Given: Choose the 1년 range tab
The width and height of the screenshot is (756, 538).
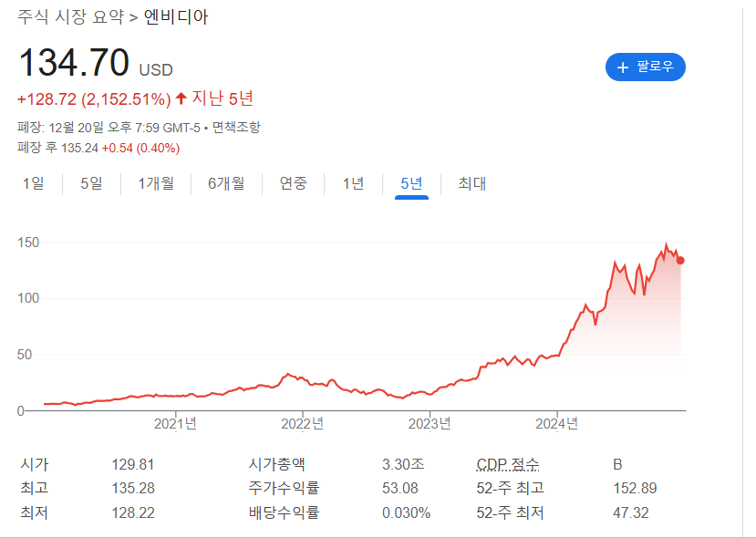Looking at the screenshot, I should [x=353, y=183].
